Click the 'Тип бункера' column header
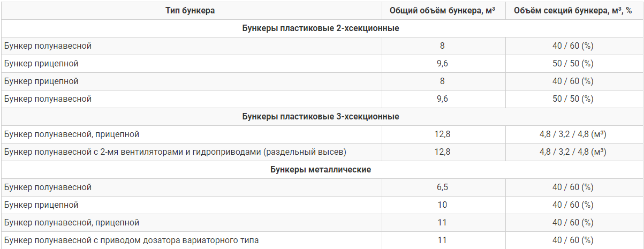This screenshot has width=644, height=249. pos(190,11)
